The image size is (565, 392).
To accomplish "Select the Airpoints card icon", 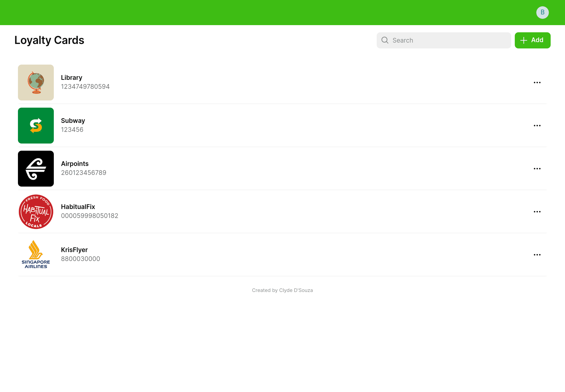I will 36,168.
